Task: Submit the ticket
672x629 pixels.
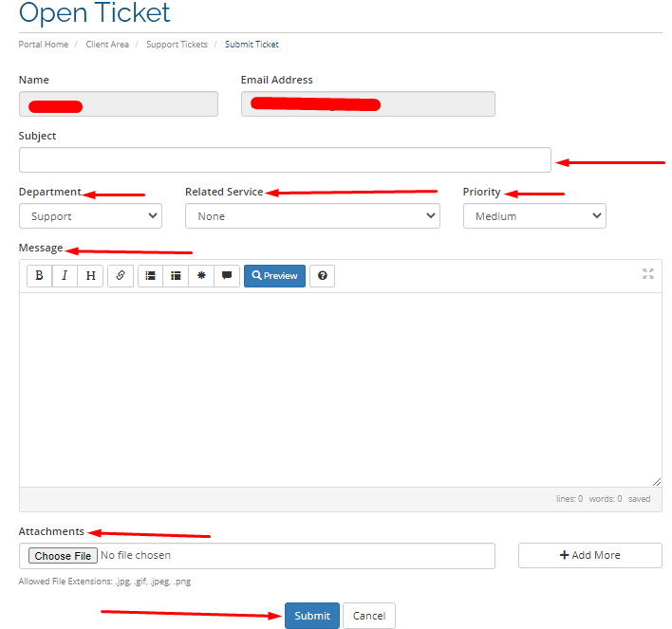Action: pyautogui.click(x=312, y=616)
